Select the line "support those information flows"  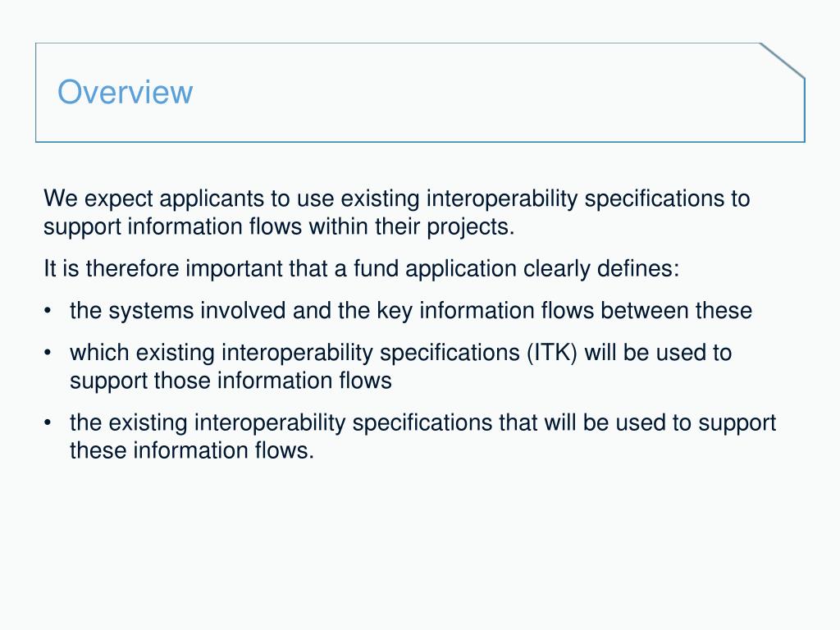pos(231,381)
